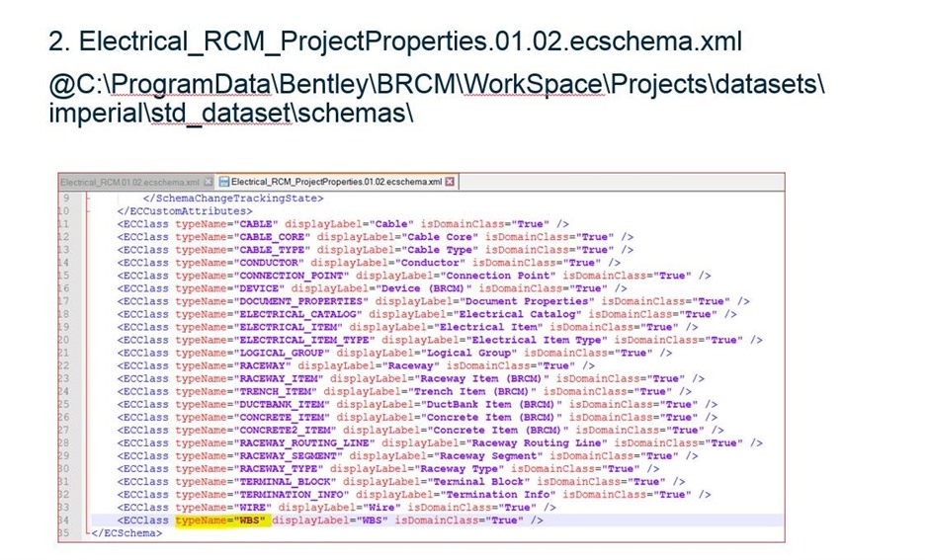Viewport: 928px width, 560px height.
Task: Click the "imperial\std_dataset\schemas\" path line
Action: pos(231,113)
